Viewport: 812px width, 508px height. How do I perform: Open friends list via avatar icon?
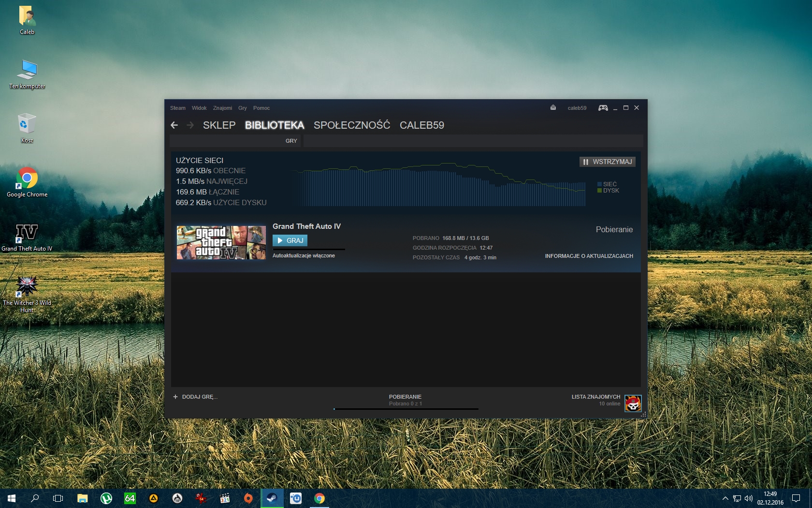tap(633, 403)
